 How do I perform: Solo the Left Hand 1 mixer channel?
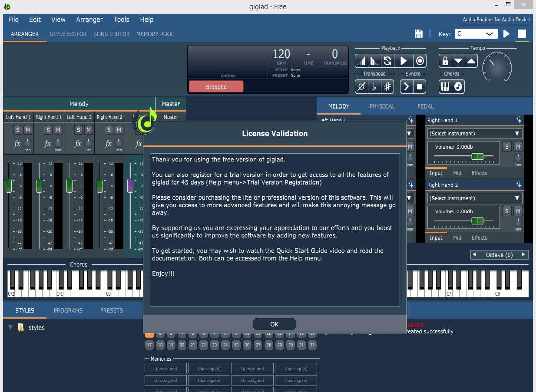pos(17,130)
